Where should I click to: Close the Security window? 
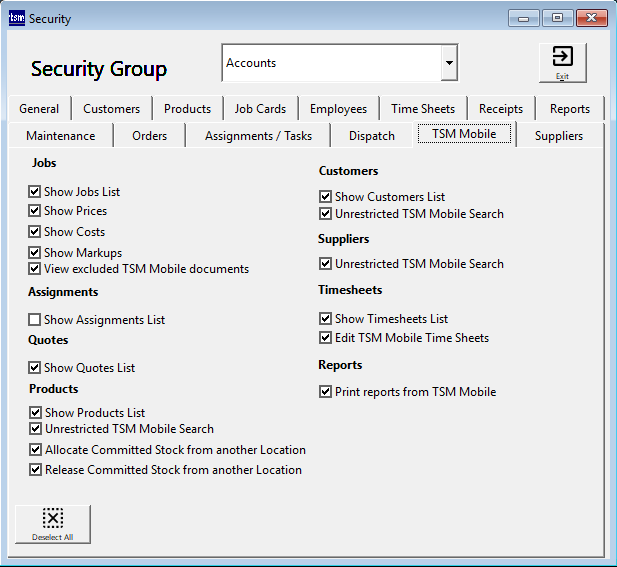591,18
